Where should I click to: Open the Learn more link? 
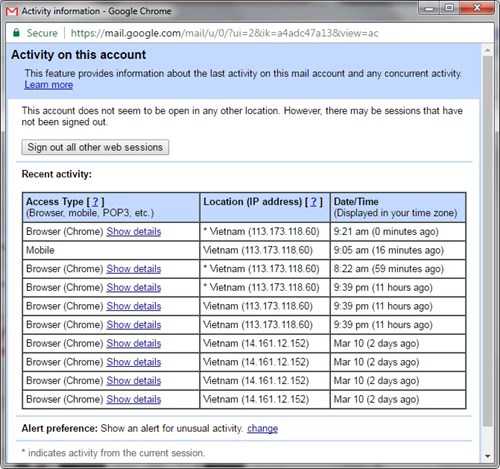[x=49, y=85]
